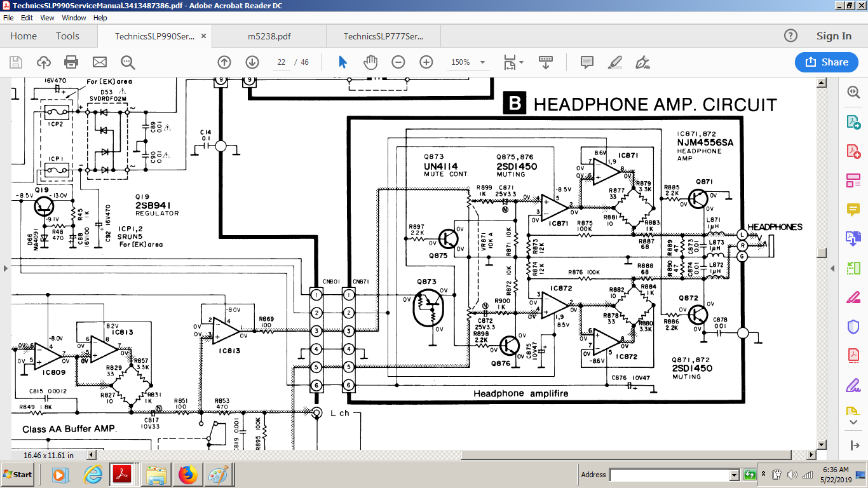Print the document with printer icon
The width and height of the screenshot is (868, 488).
click(71, 62)
